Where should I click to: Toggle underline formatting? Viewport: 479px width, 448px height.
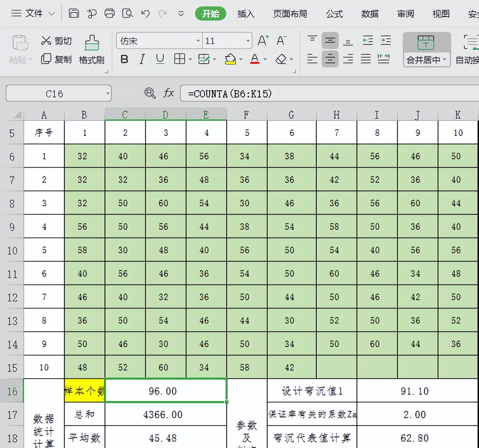(159, 59)
